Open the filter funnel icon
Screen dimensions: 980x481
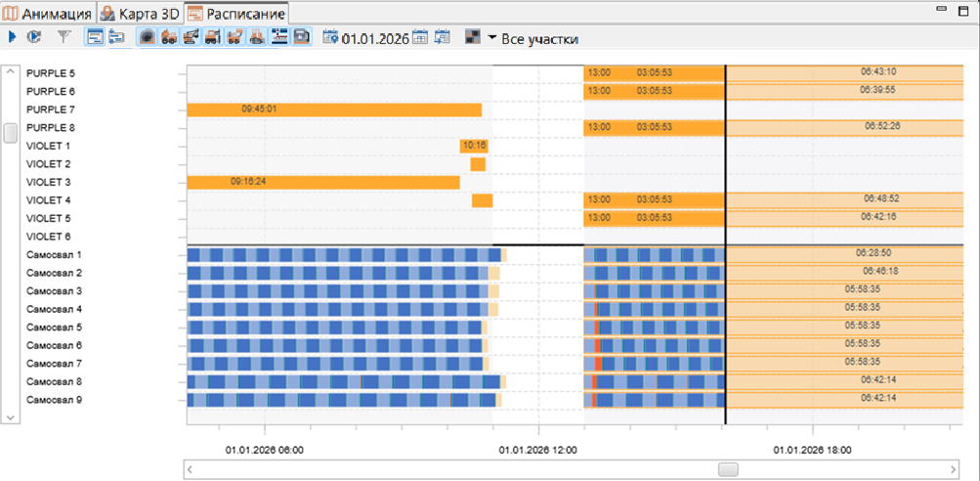tap(64, 37)
